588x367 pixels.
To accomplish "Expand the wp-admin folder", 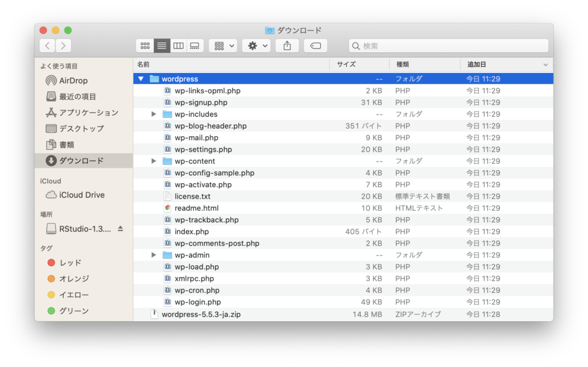I will pos(153,254).
